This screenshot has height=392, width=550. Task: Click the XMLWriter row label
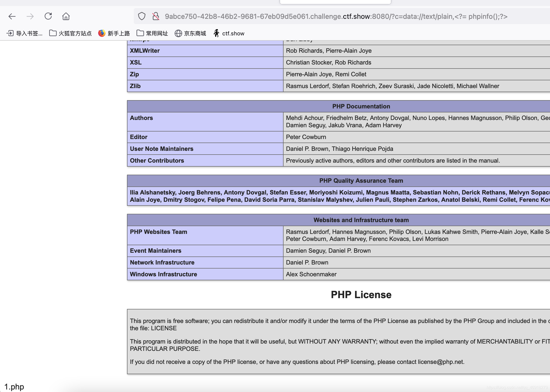[x=145, y=51]
